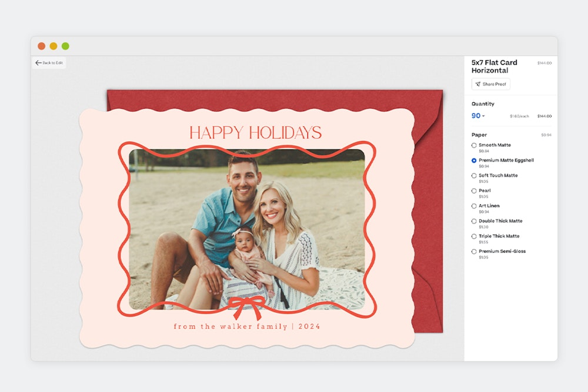Open the Quantity 90 dropdown
Image resolution: width=588 pixels, height=392 pixels.
pyautogui.click(x=478, y=116)
